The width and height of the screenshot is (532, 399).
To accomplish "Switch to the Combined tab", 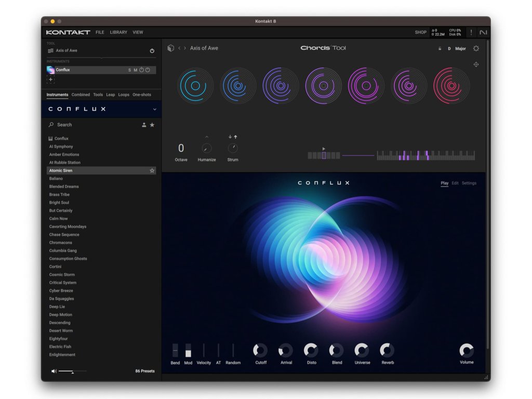I will pyautogui.click(x=81, y=95).
